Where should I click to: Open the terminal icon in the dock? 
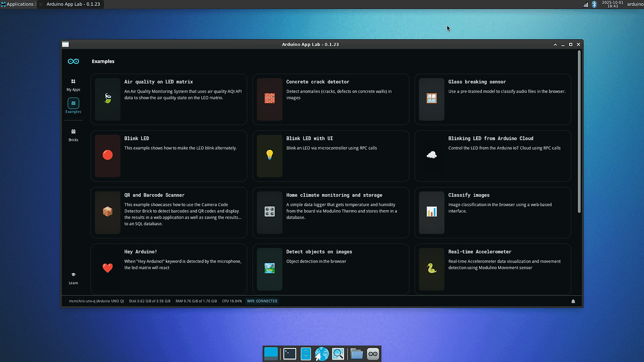coord(289,354)
